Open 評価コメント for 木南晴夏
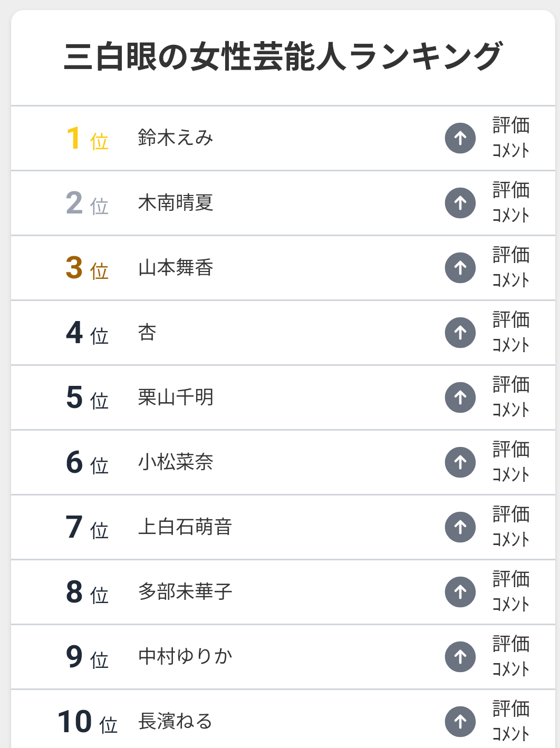This screenshot has height=748, width=560. pyautogui.click(x=510, y=202)
